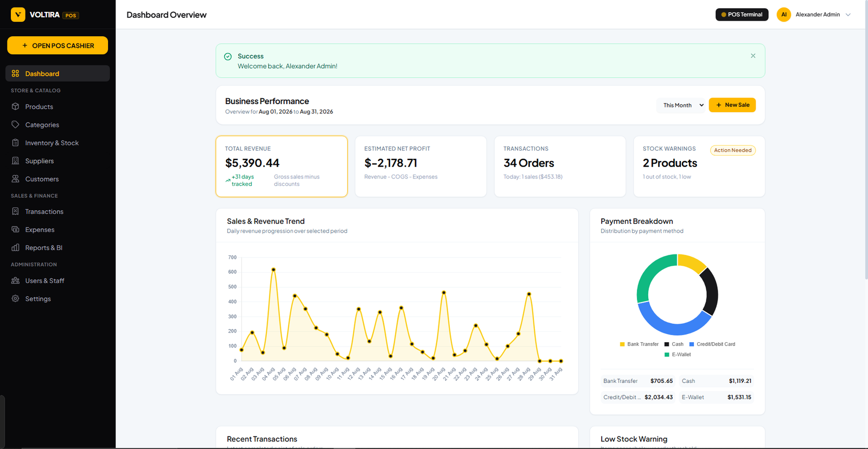Click the Categories tag icon
The width and height of the screenshot is (868, 449).
[15, 125]
